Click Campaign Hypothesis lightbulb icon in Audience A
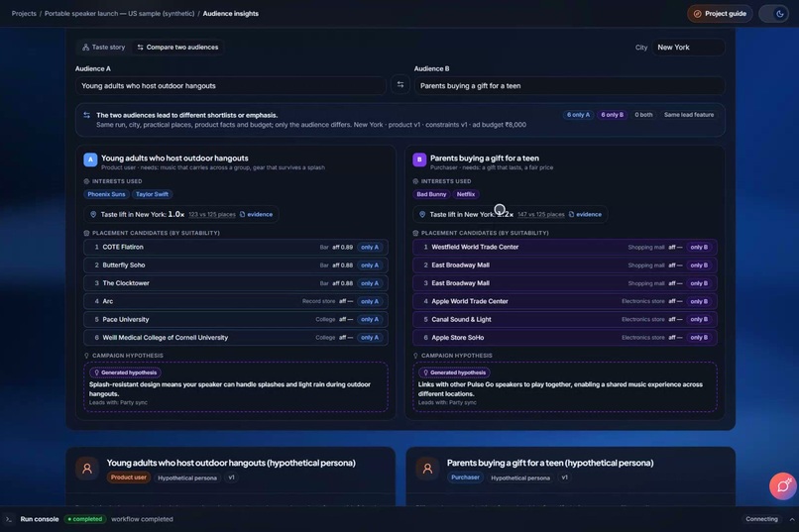 coord(86,356)
